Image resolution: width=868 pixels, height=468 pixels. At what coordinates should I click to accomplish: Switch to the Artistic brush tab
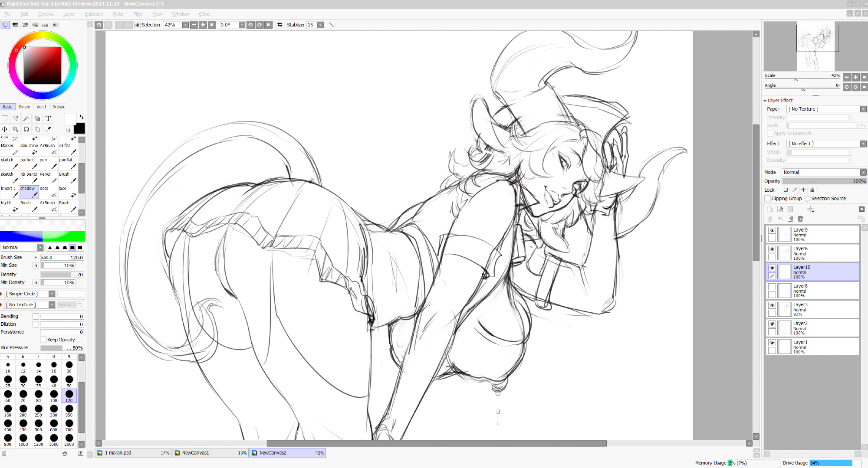click(x=59, y=107)
